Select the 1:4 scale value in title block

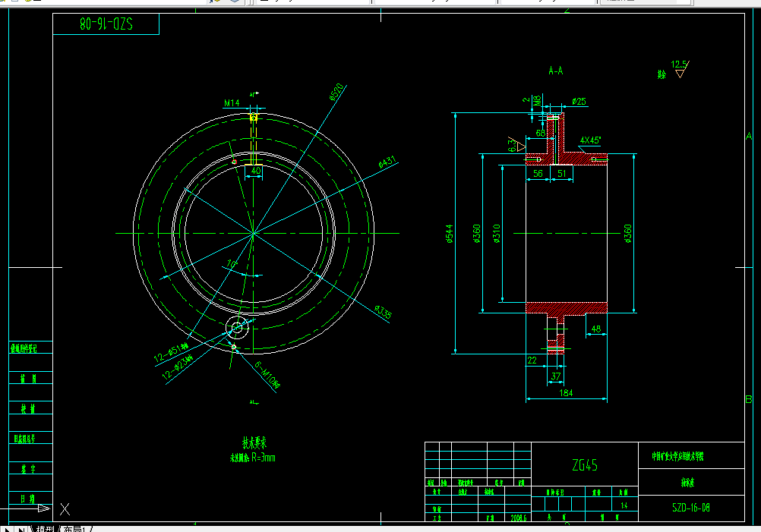[x=624, y=505]
